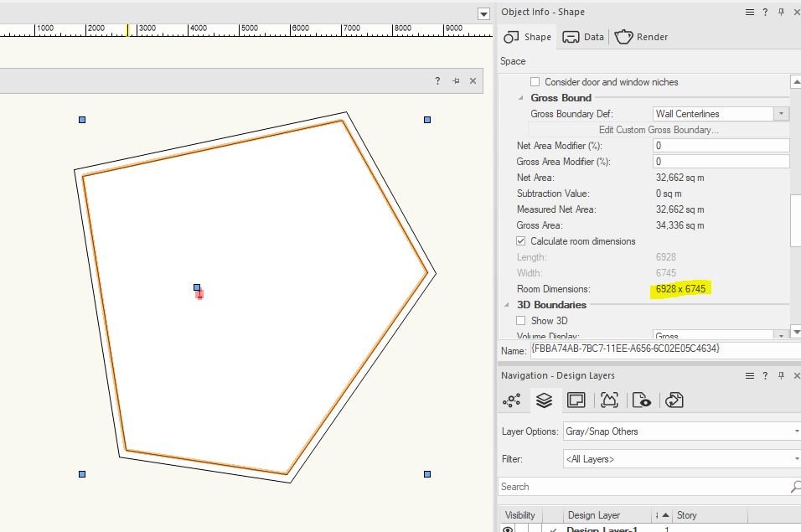Click the search magnifier in Navigation palette
Viewport: 801px width, 532px height.
tap(795, 487)
